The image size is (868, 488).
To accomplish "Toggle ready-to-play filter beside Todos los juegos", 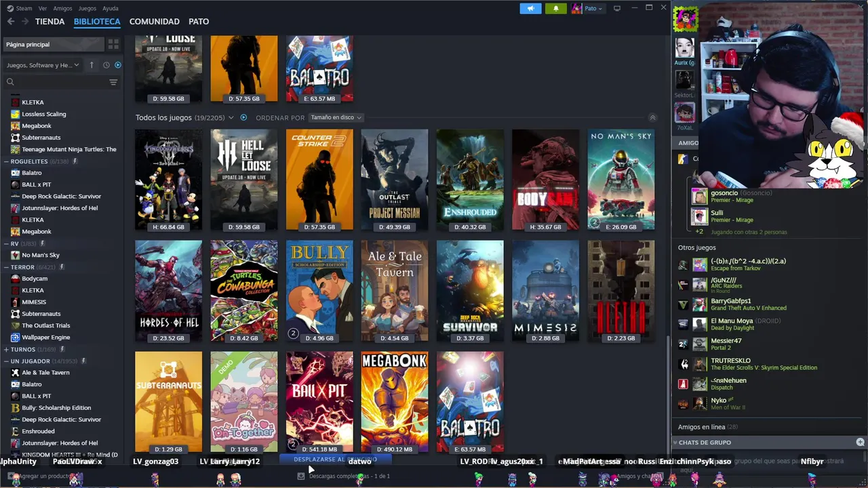I will pos(243,117).
